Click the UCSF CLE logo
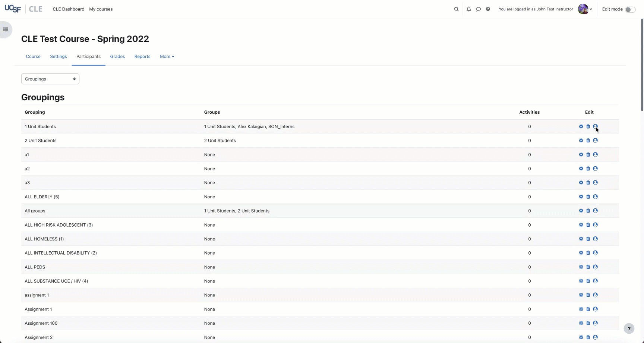This screenshot has height=343, width=644. [x=23, y=9]
